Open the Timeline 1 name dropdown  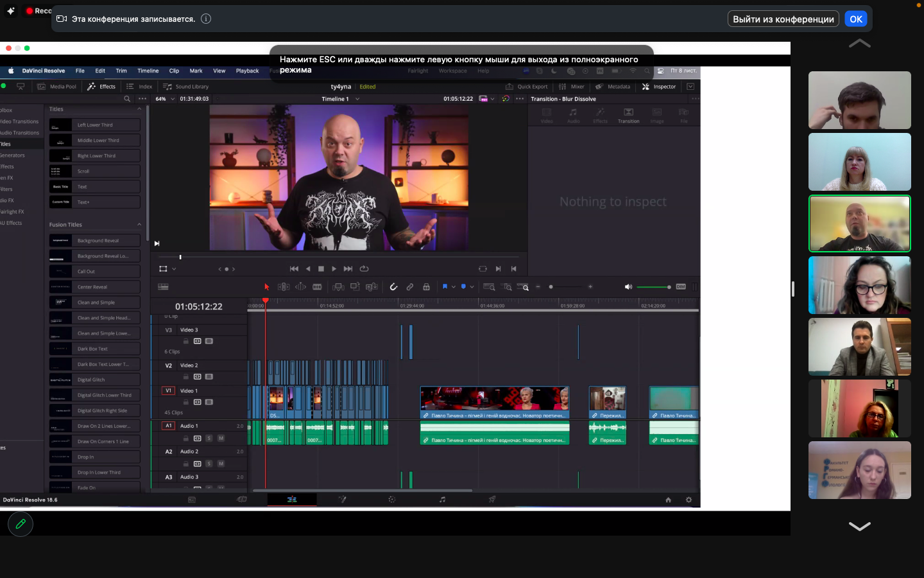tap(357, 99)
